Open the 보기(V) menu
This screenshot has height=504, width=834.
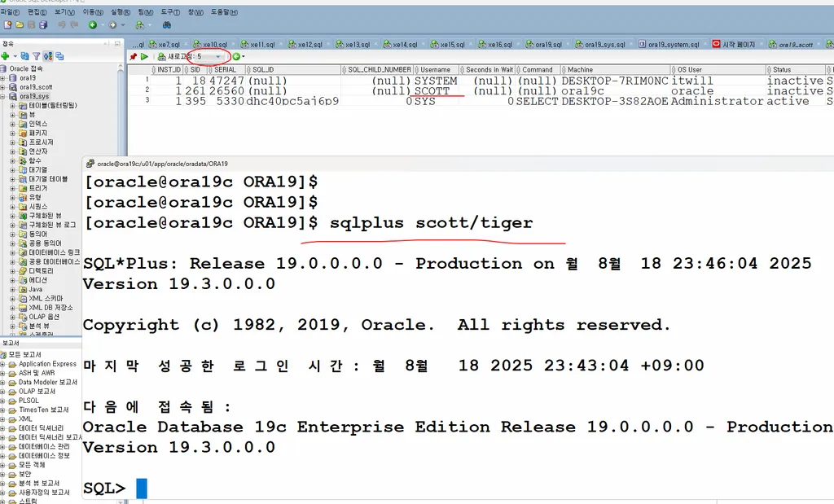[64, 11]
